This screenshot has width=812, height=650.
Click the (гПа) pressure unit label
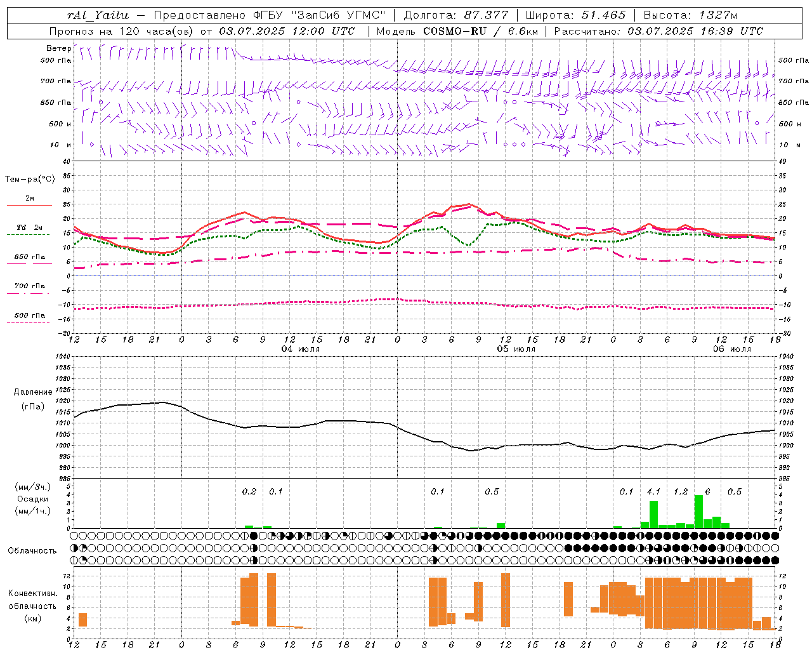pos(33,406)
